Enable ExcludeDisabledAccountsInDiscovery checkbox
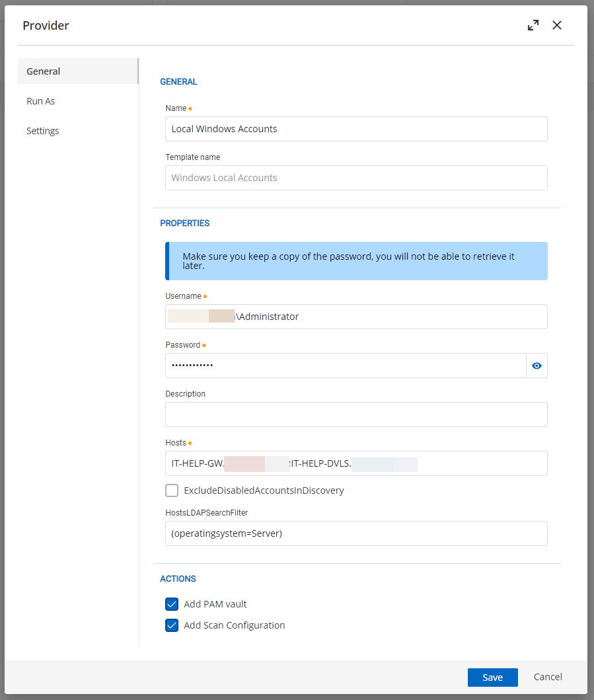The width and height of the screenshot is (594, 700). pos(172,490)
